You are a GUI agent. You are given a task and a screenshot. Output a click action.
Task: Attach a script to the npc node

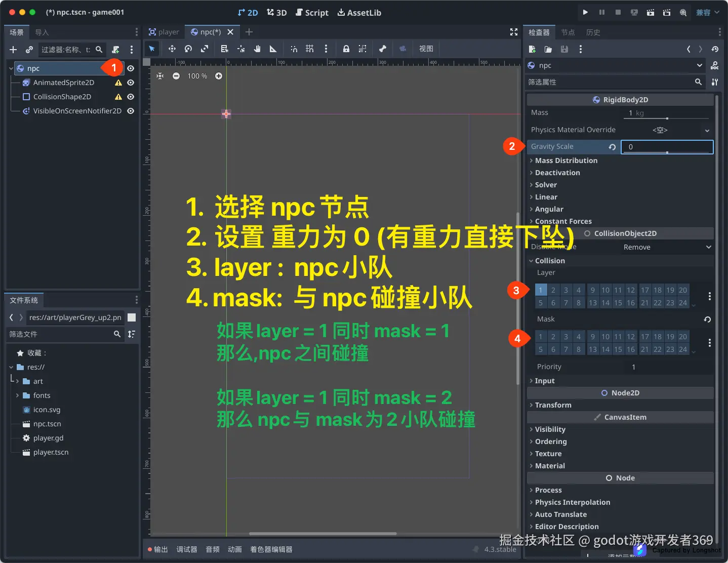(116, 50)
